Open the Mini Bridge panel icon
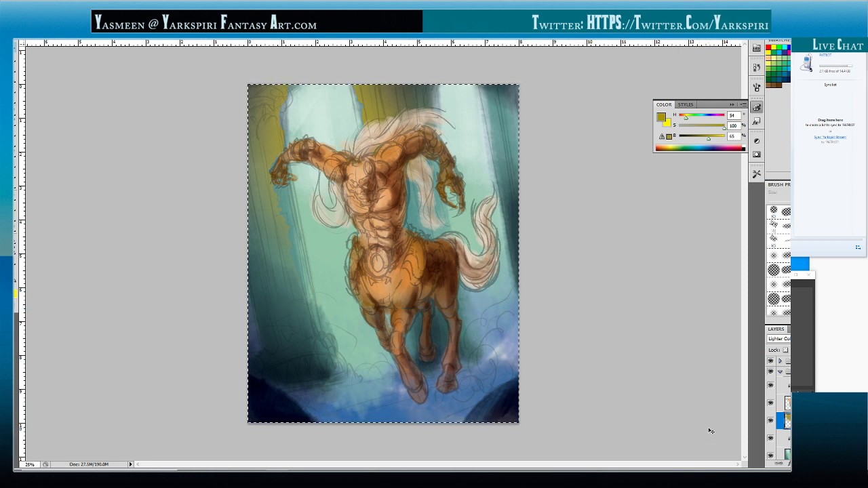 (x=757, y=48)
